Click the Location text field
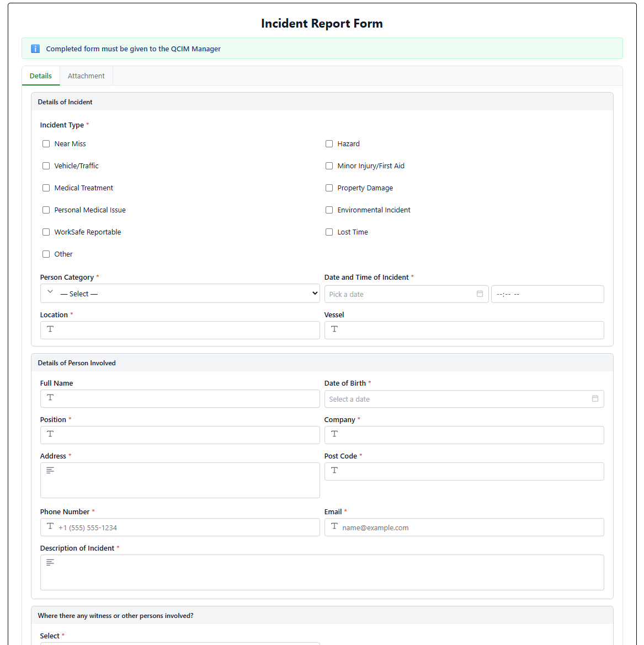The image size is (644, 645). [x=180, y=331]
